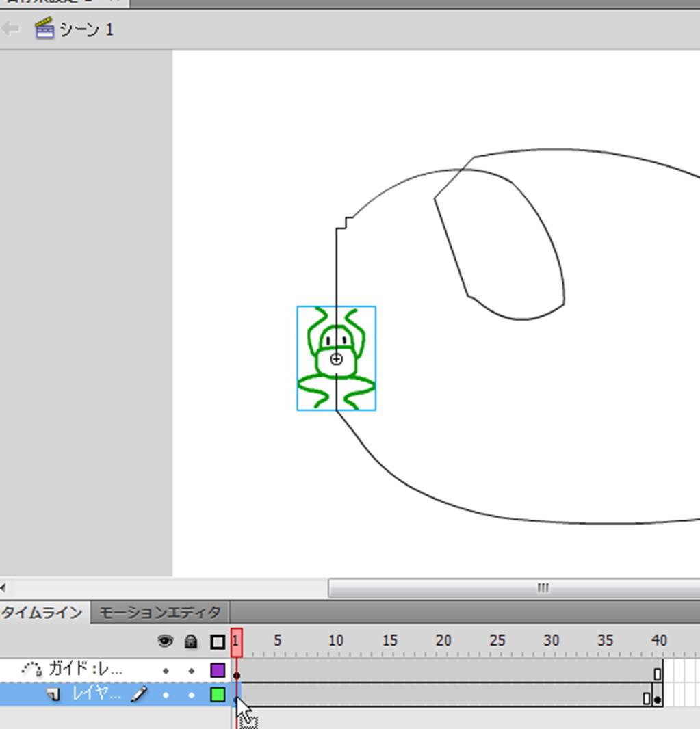Click the eye icon to show or hide all layers

tap(165, 641)
